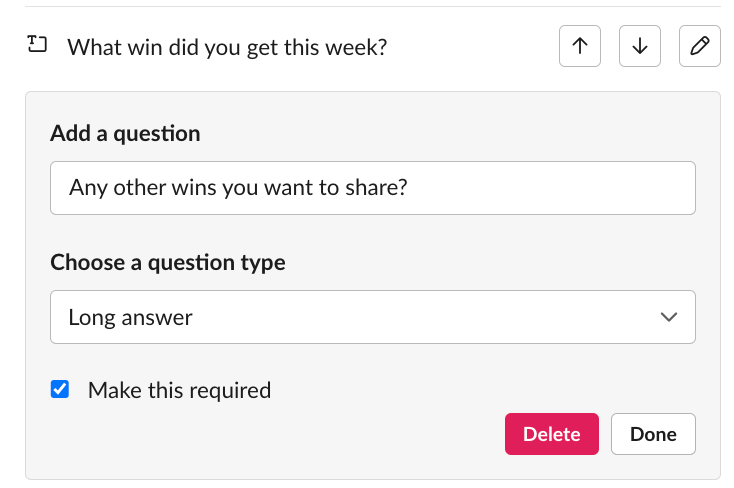734x488 pixels.
Task: Toggle required via the 'Make this required' label
Action: tap(179, 390)
